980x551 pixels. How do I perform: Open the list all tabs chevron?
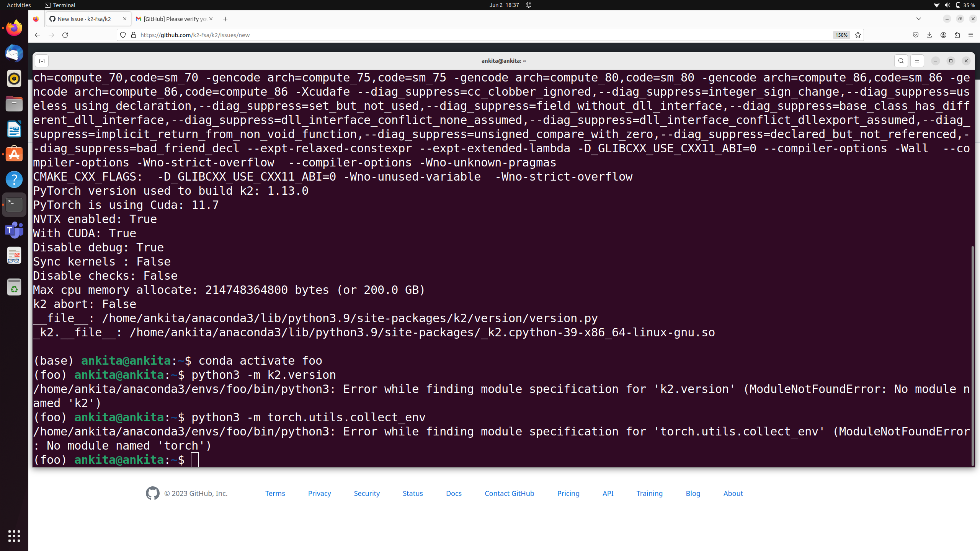click(918, 18)
